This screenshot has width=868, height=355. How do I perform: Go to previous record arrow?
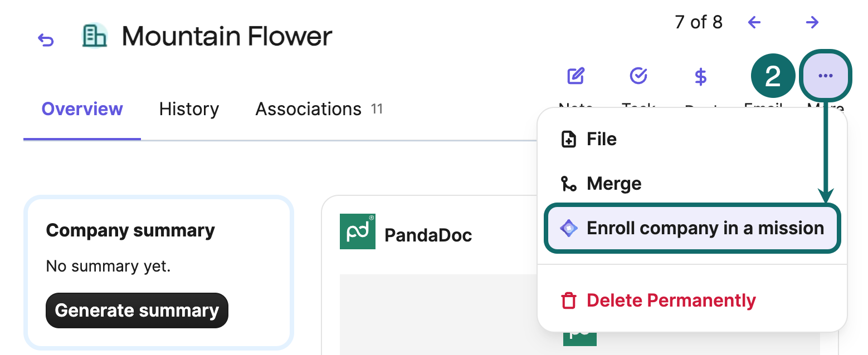754,22
